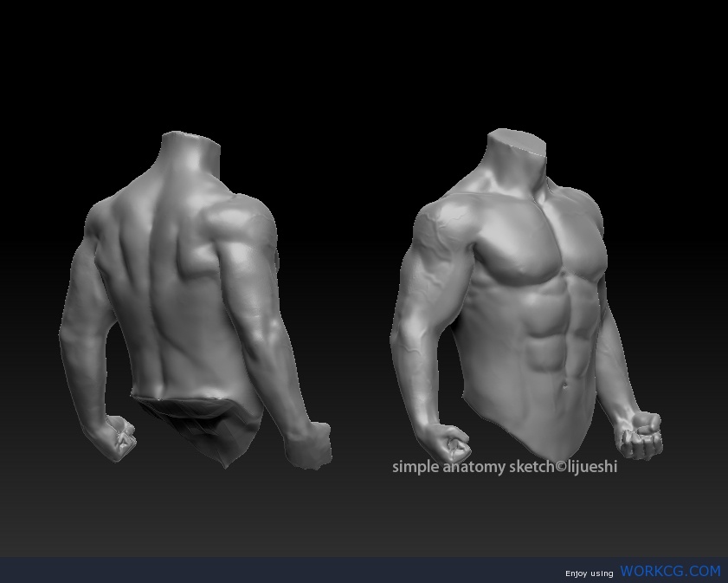Click the front-view torso sculpt

[x=526, y=295]
